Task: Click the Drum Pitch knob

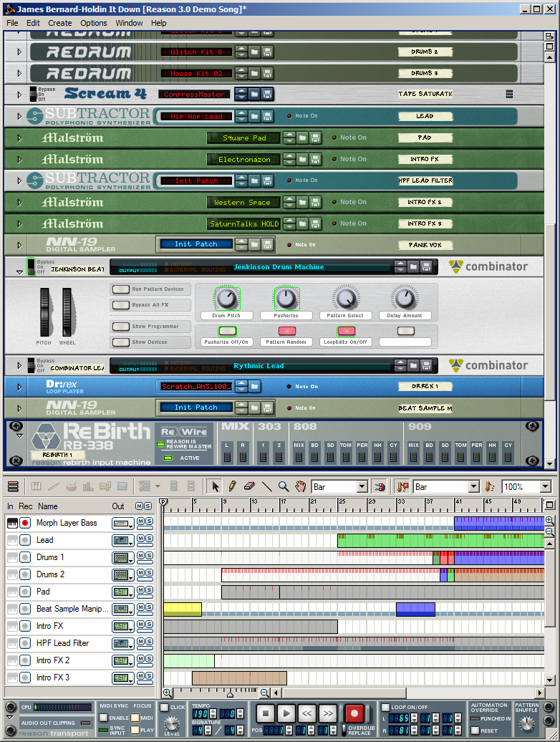Action: point(226,298)
